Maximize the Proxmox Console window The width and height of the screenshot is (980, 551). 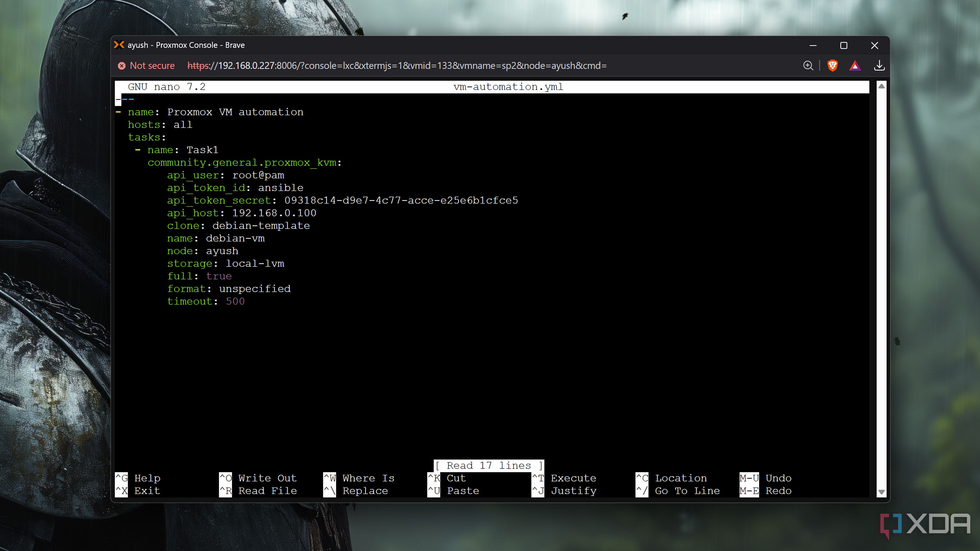[843, 45]
